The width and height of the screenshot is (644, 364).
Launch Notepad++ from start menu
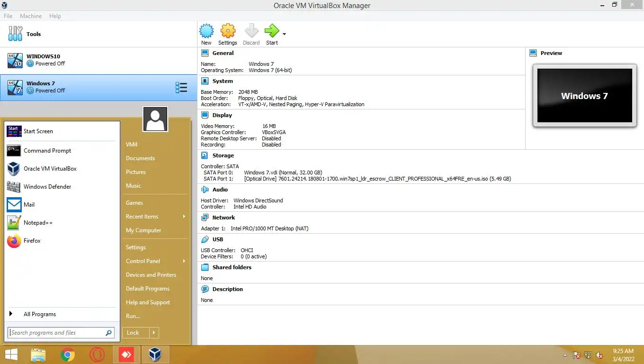pos(62,223)
